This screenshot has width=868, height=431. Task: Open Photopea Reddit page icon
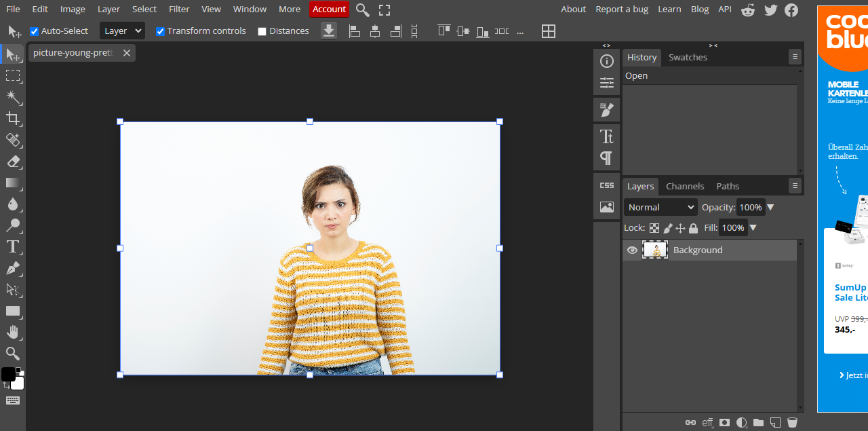click(x=748, y=10)
